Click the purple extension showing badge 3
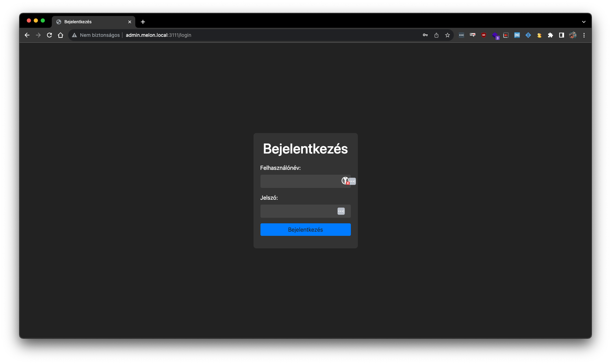This screenshot has height=364, width=611. coord(495,35)
